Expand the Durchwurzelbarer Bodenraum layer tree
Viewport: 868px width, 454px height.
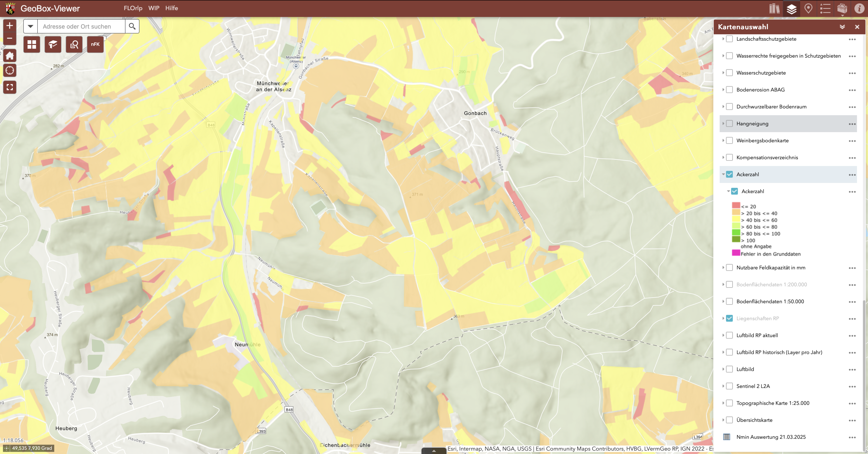(723, 106)
